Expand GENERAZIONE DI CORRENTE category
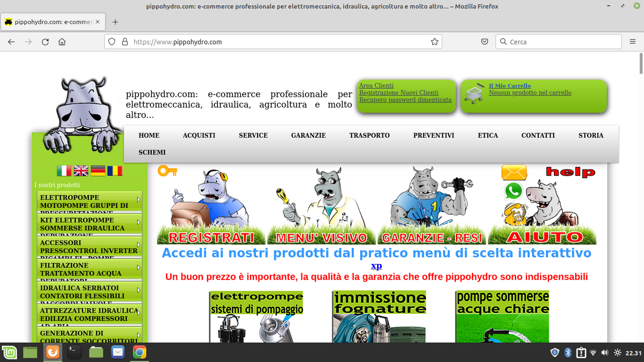 (x=90, y=335)
